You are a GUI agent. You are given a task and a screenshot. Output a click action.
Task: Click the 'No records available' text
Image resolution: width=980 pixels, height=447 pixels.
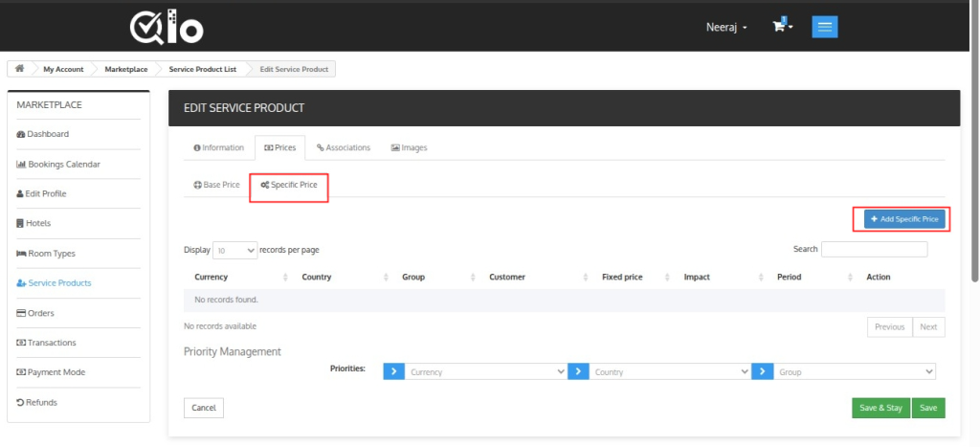[220, 326]
